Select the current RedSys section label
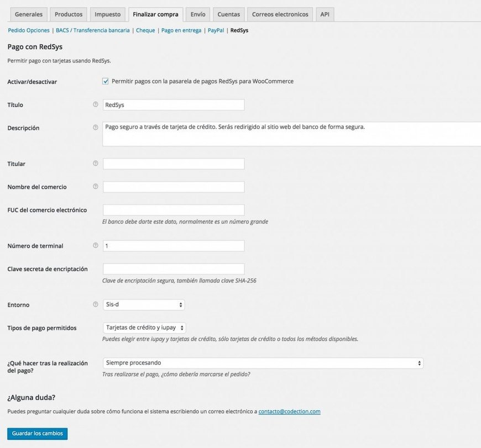Screen dimensions: 481x448 [x=239, y=30]
